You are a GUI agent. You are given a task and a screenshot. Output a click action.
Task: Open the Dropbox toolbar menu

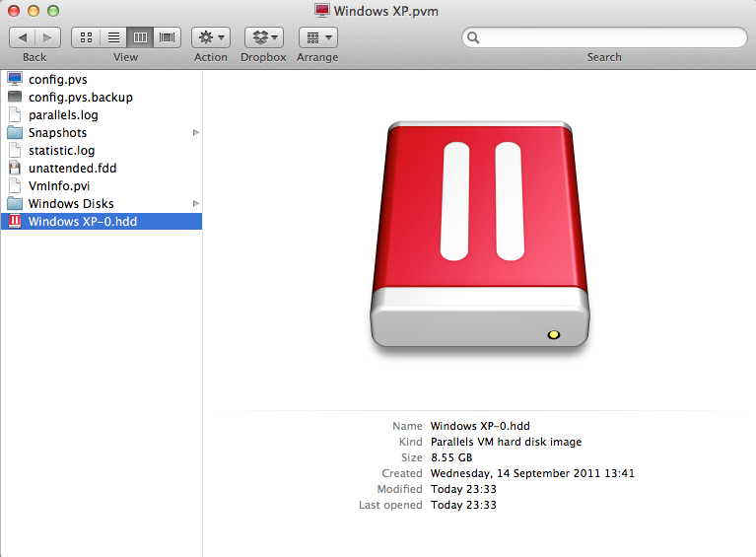pyautogui.click(x=264, y=37)
